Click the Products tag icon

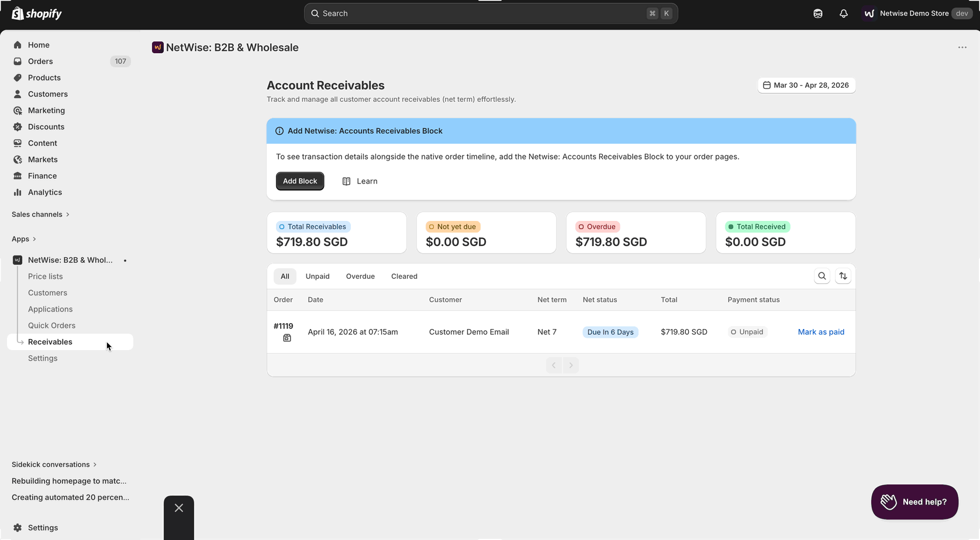[x=18, y=78]
